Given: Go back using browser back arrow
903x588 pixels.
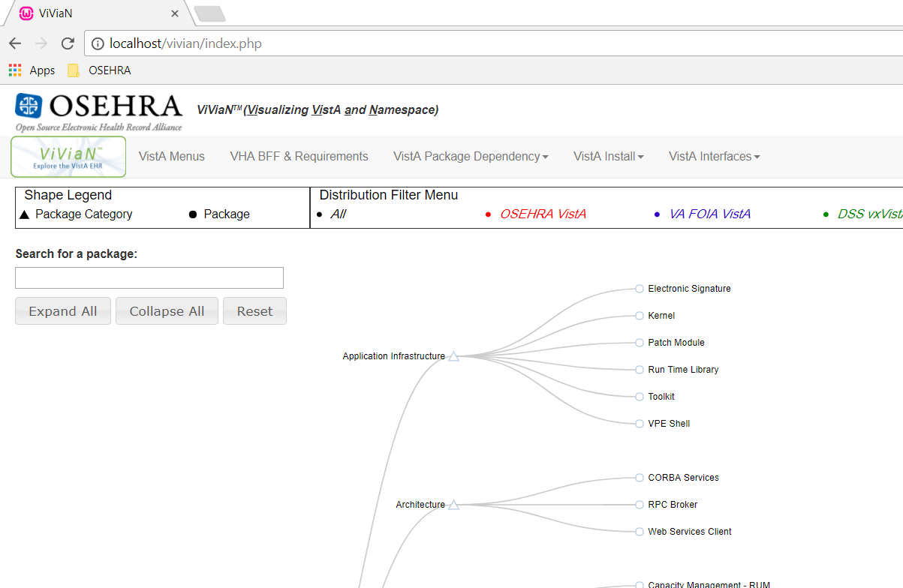Looking at the screenshot, I should click(15, 43).
